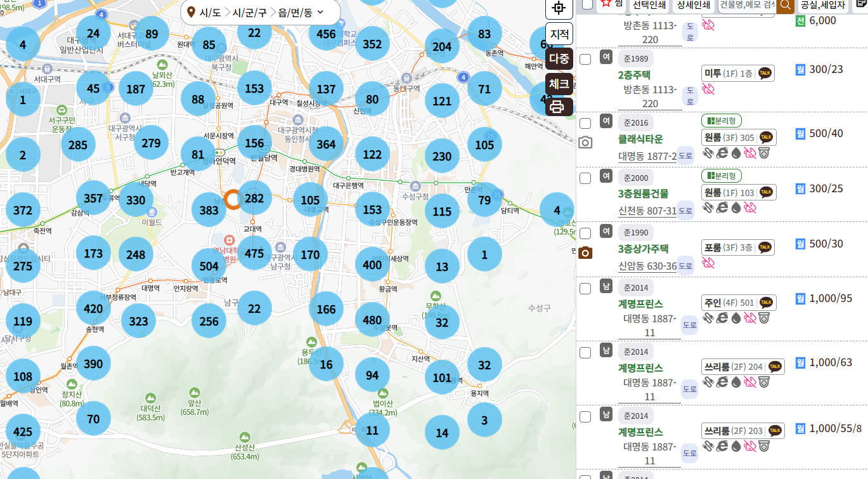Open the 시/도 region selector
The width and height of the screenshot is (868, 479).
[210, 12]
